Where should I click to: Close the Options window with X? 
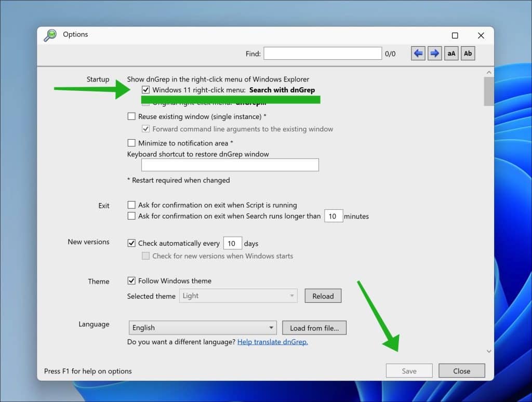[x=481, y=35]
